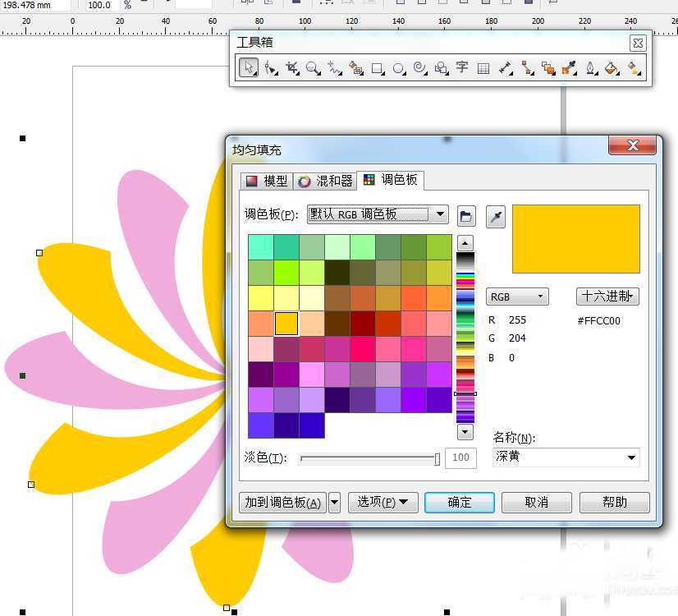Select the Shape tool
The image size is (678, 616).
point(270,68)
